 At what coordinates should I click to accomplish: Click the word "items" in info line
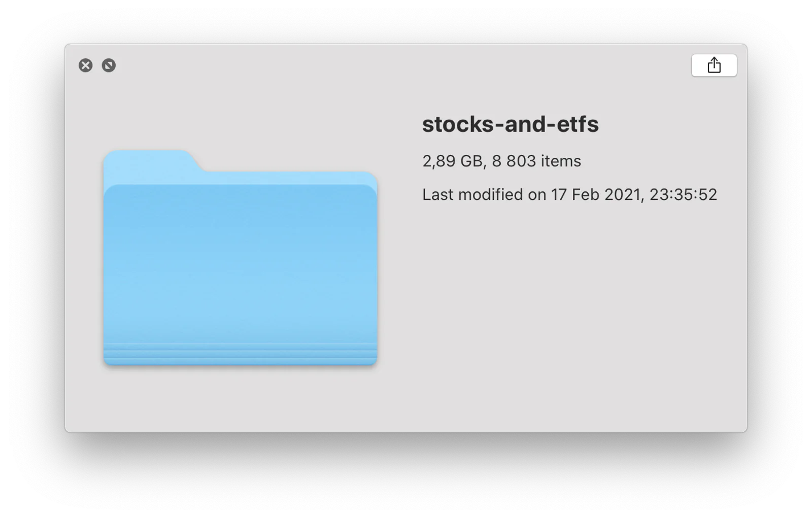pos(561,161)
